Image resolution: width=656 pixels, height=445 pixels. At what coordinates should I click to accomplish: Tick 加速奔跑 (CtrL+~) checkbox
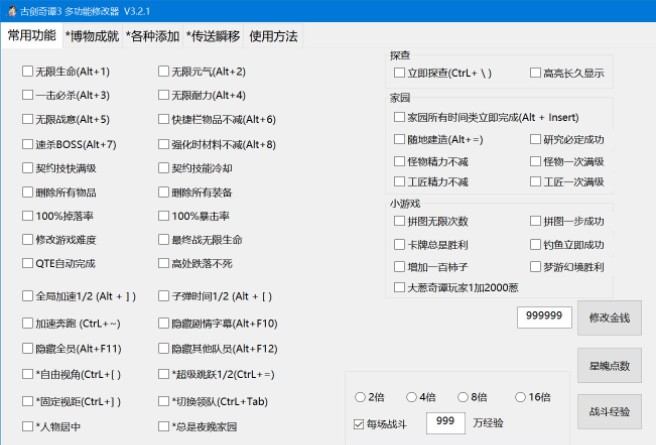tap(28, 323)
